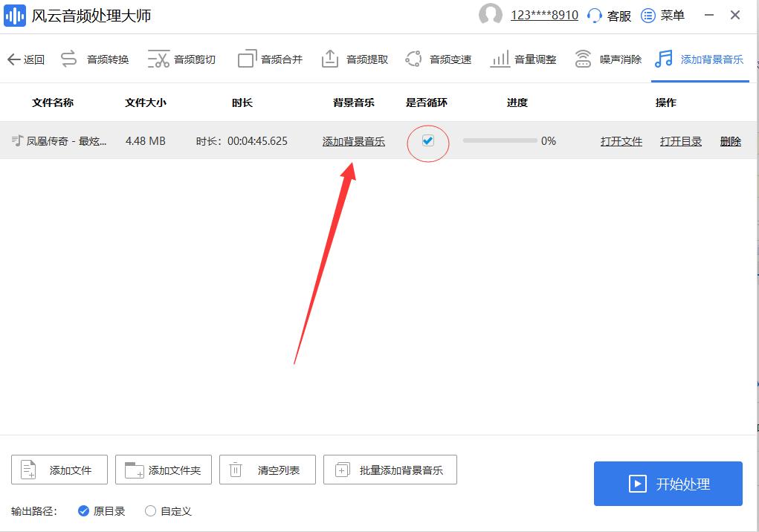Delete the file using 删除
759x532 pixels.
point(730,141)
